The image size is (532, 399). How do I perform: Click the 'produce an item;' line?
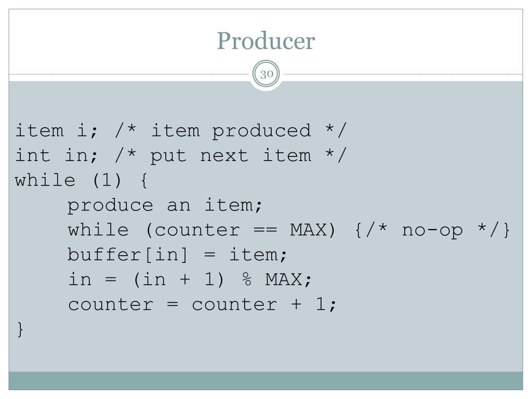165,205
